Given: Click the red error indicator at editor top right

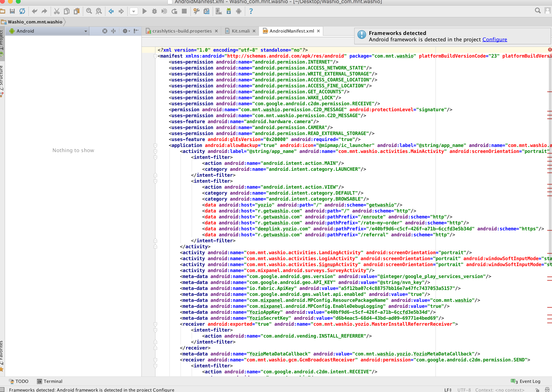Looking at the screenshot, I should tap(550, 50).
